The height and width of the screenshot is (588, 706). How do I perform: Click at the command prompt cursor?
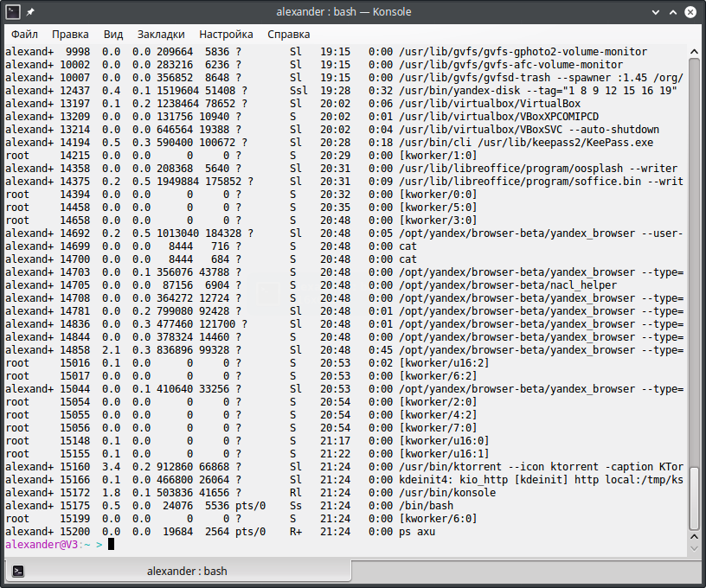point(112,545)
